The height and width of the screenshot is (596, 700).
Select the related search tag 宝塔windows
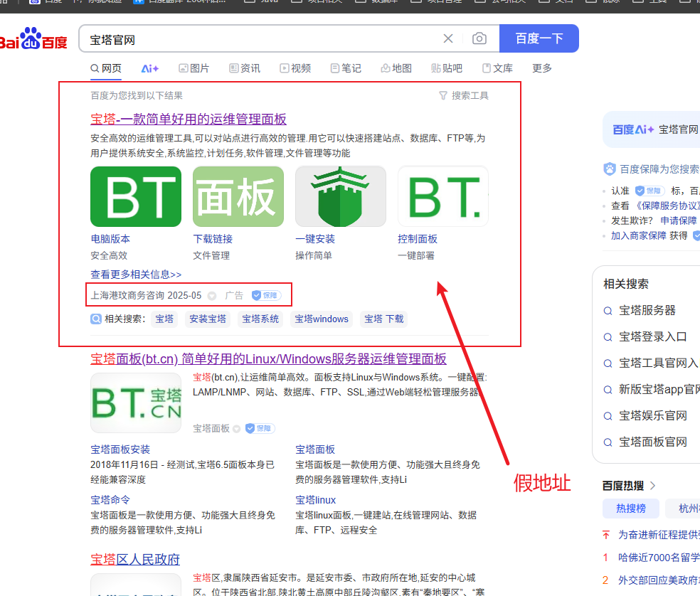[322, 319]
